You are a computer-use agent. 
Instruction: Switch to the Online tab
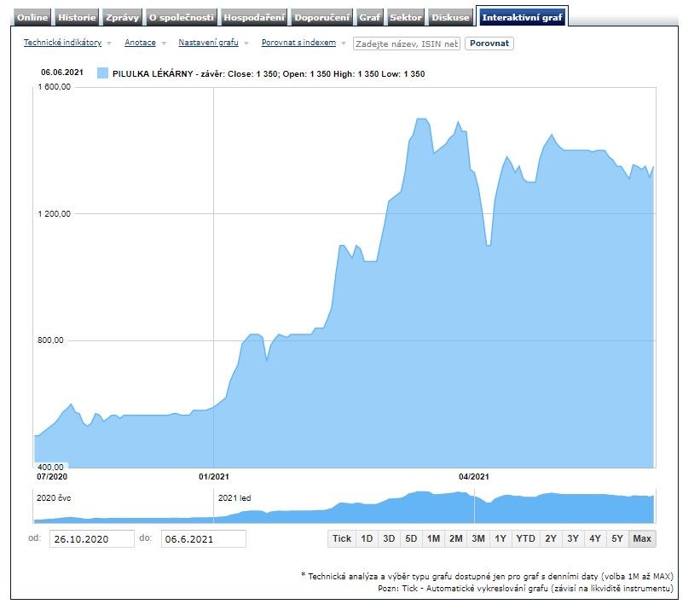(33, 17)
